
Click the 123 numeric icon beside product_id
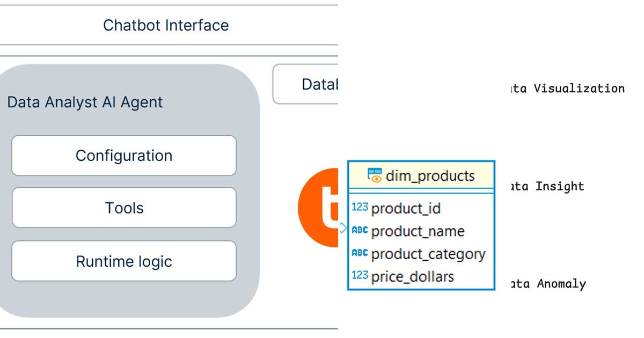coord(360,207)
